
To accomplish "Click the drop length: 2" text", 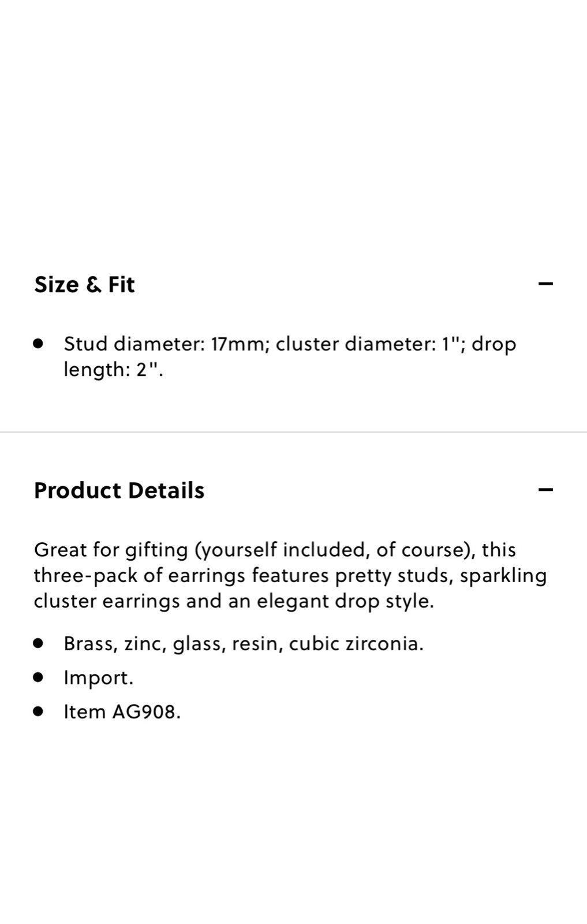I will (290, 356).
